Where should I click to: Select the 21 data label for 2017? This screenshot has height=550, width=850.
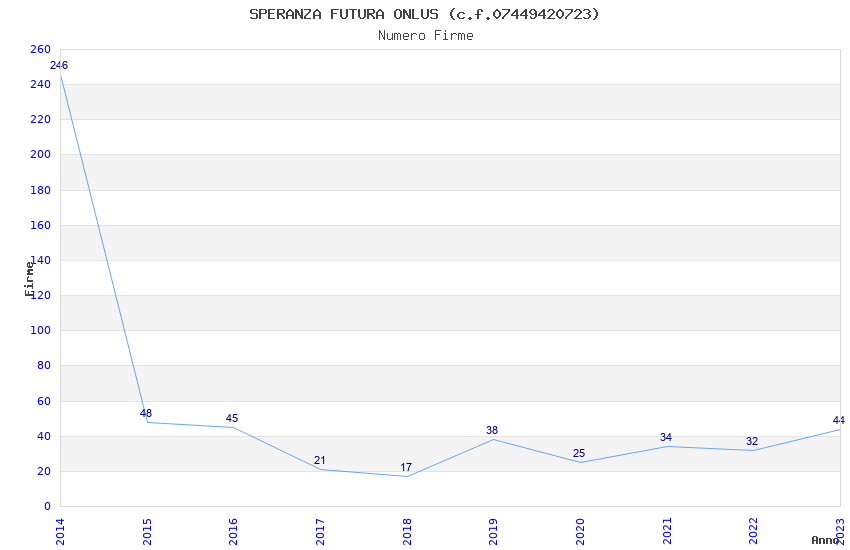point(320,461)
